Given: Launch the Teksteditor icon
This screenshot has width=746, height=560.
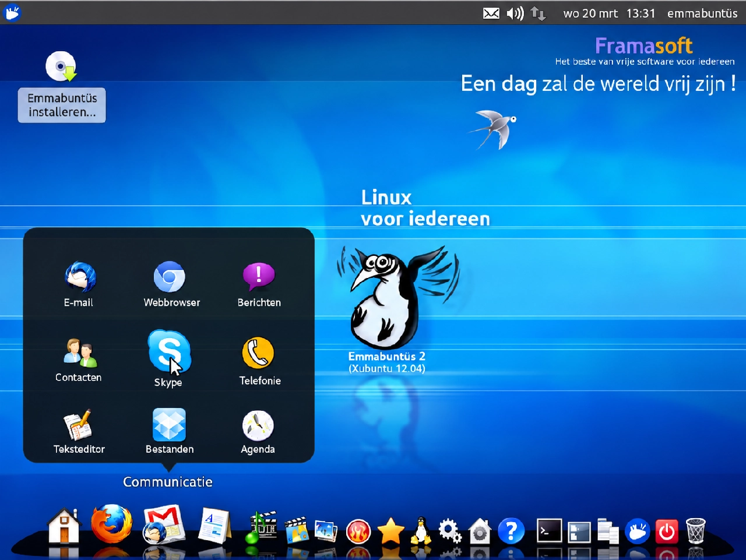Looking at the screenshot, I should click(x=78, y=425).
